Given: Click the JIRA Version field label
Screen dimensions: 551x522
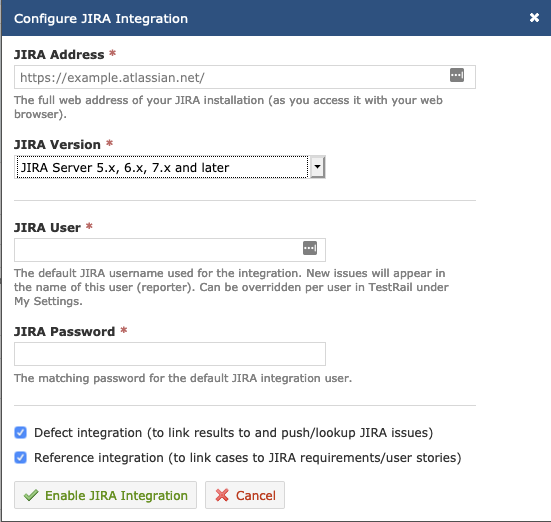Looking at the screenshot, I should [57, 144].
